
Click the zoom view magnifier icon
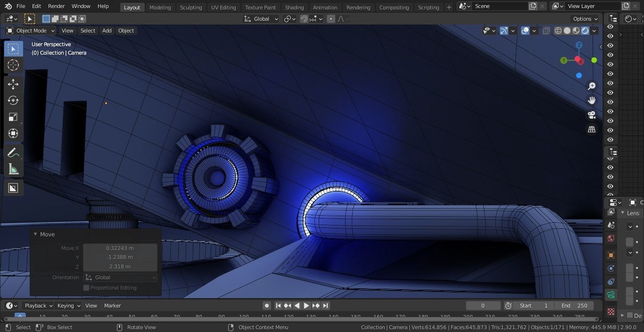(592, 86)
